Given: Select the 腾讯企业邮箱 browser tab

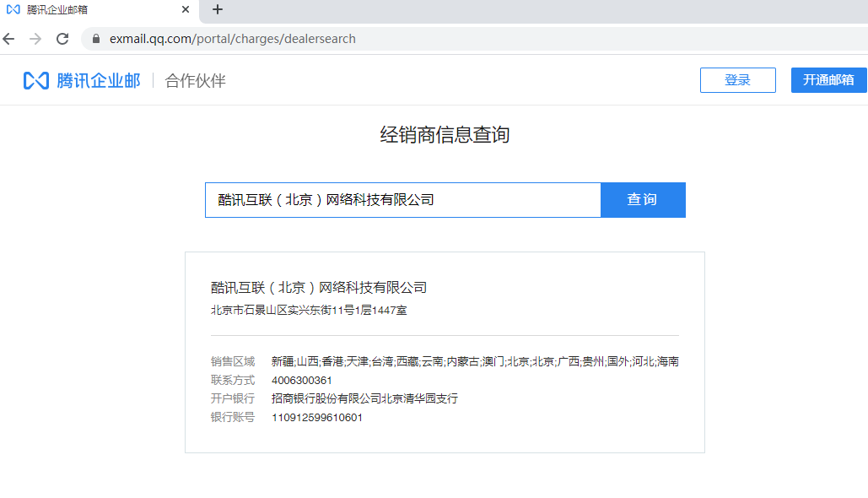Looking at the screenshot, I should [x=100, y=10].
